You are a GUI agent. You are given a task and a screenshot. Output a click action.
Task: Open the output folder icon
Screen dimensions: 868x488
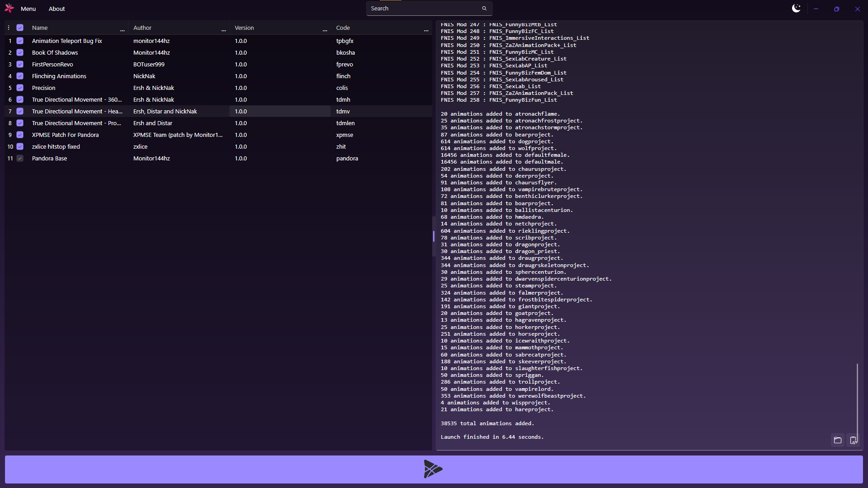click(x=838, y=440)
